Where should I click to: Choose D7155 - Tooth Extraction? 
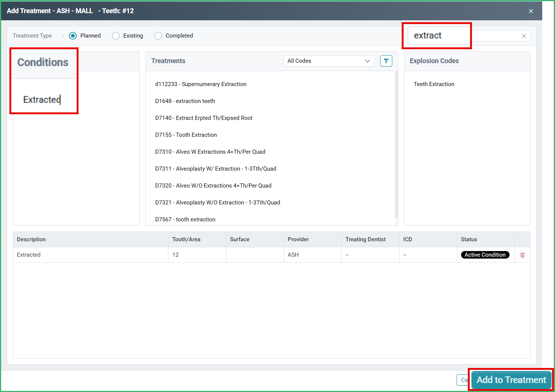pyautogui.click(x=186, y=135)
